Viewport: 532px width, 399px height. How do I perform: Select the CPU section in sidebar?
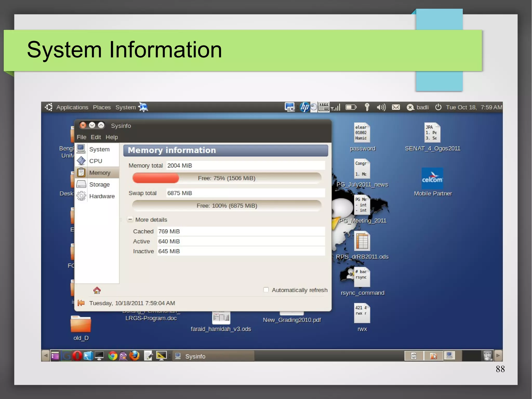pos(97,161)
